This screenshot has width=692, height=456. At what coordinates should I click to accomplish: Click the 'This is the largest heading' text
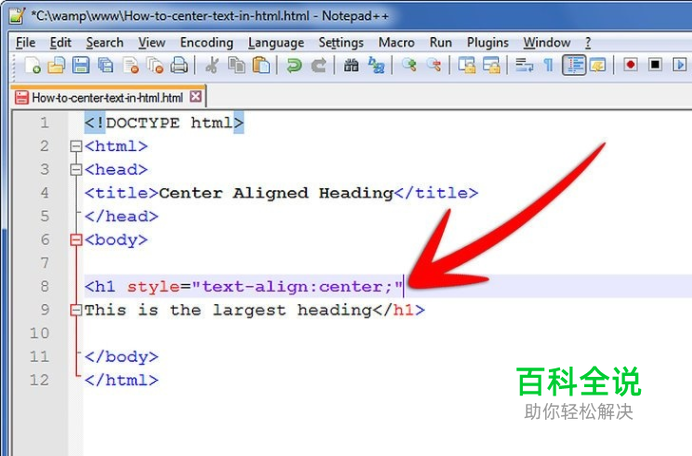click(x=228, y=310)
